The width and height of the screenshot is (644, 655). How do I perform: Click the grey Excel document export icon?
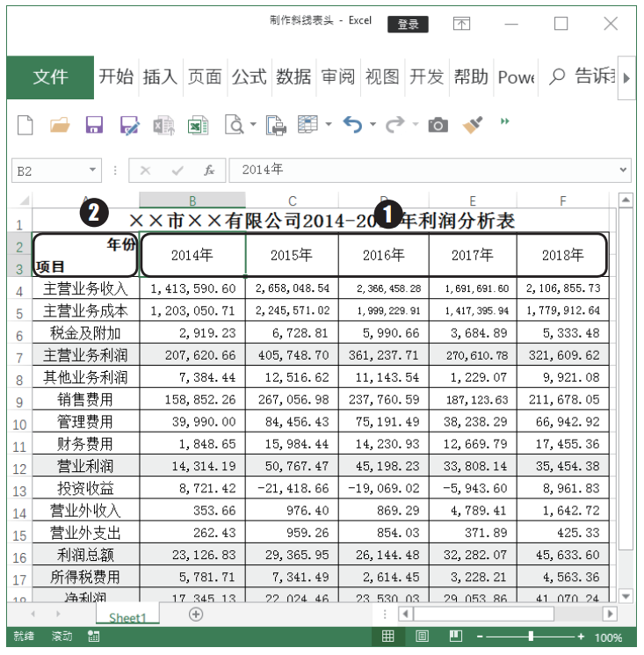[x=163, y=126]
